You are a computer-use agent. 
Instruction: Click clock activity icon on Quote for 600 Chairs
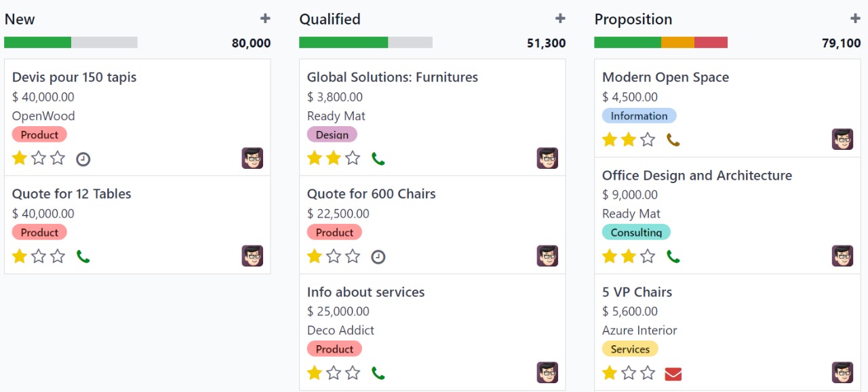(378, 257)
